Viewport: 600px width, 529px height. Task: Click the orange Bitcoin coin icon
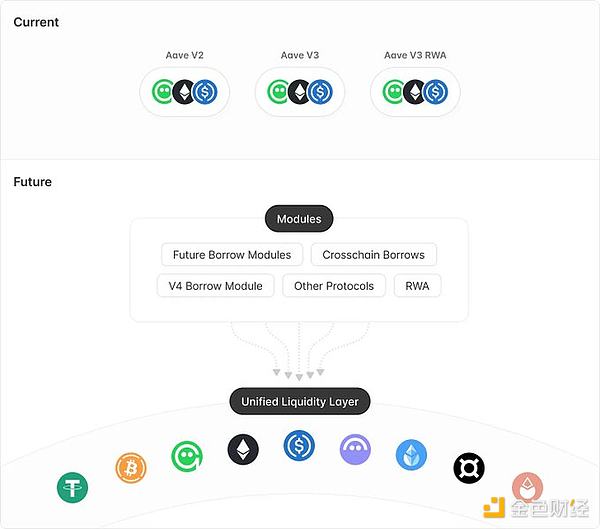(131, 466)
